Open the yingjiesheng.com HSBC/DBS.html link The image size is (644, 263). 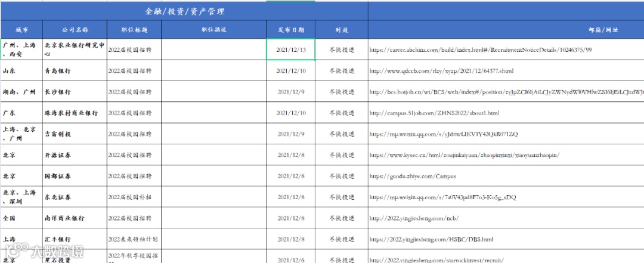[431, 239]
